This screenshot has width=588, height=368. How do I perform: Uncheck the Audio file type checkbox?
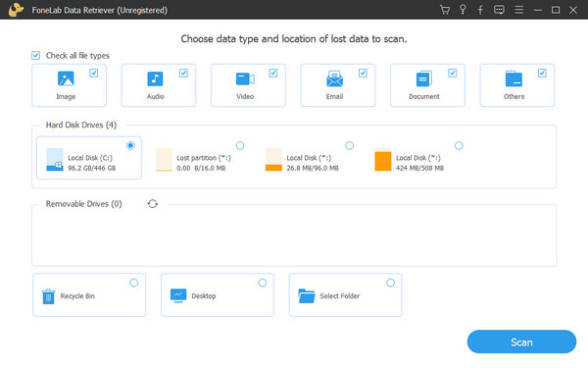tap(183, 73)
